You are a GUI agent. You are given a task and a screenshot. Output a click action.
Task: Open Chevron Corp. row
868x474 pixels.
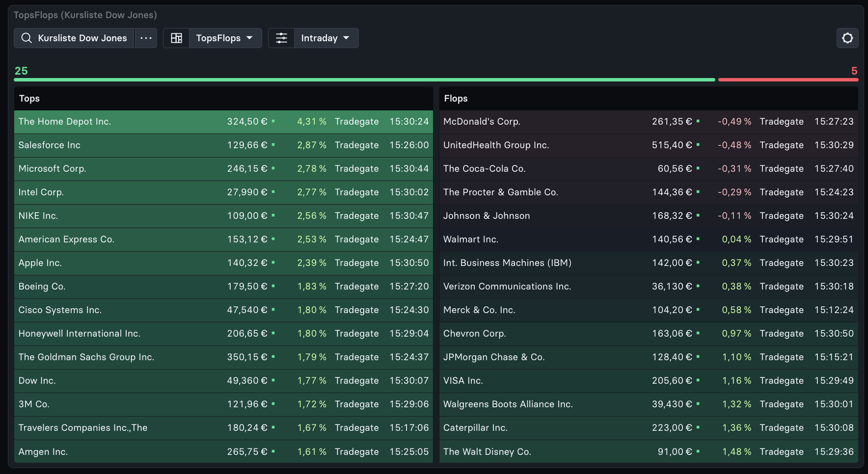(x=649, y=334)
